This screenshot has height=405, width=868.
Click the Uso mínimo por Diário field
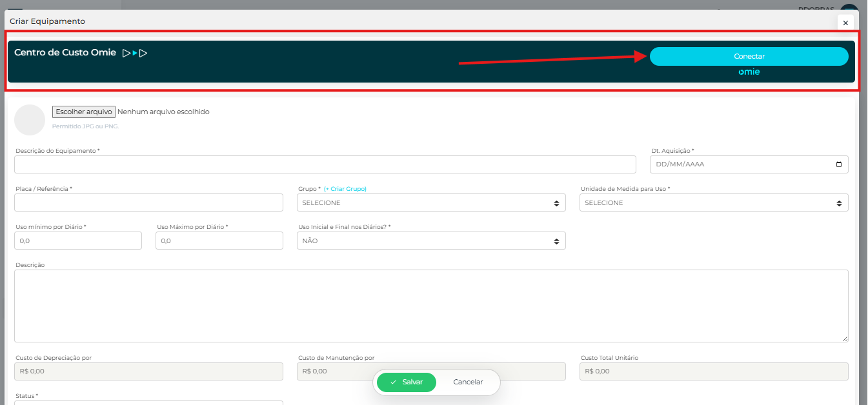[77, 241]
